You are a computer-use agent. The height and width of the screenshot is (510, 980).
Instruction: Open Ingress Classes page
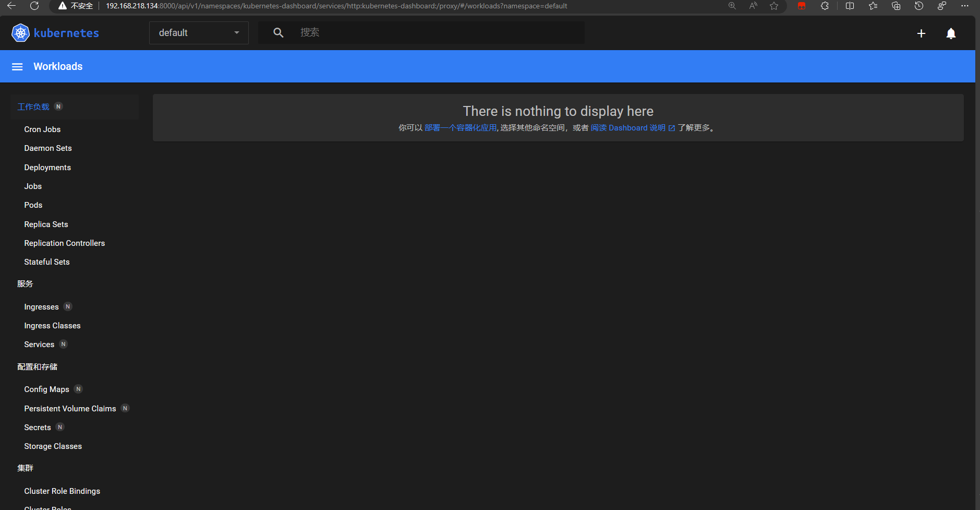point(52,326)
